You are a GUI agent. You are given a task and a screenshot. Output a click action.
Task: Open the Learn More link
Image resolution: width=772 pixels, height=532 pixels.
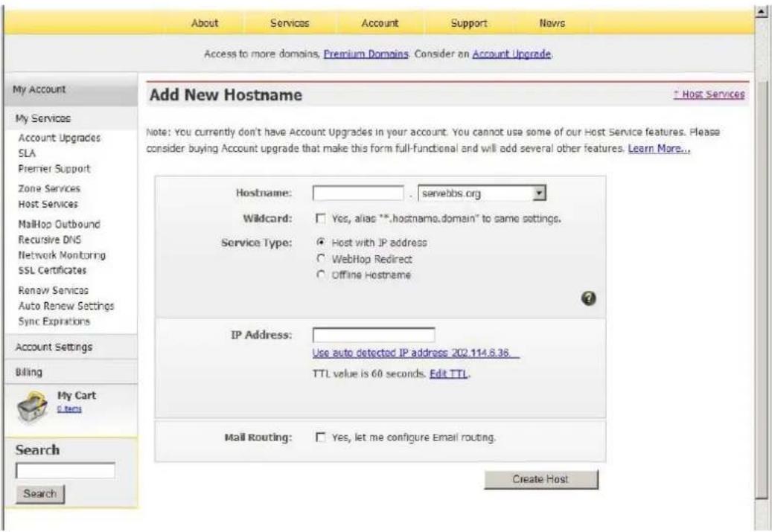coord(659,148)
